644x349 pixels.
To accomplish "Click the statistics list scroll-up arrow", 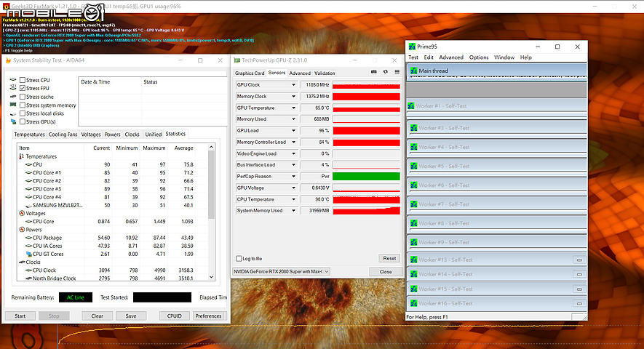I will click(x=212, y=147).
